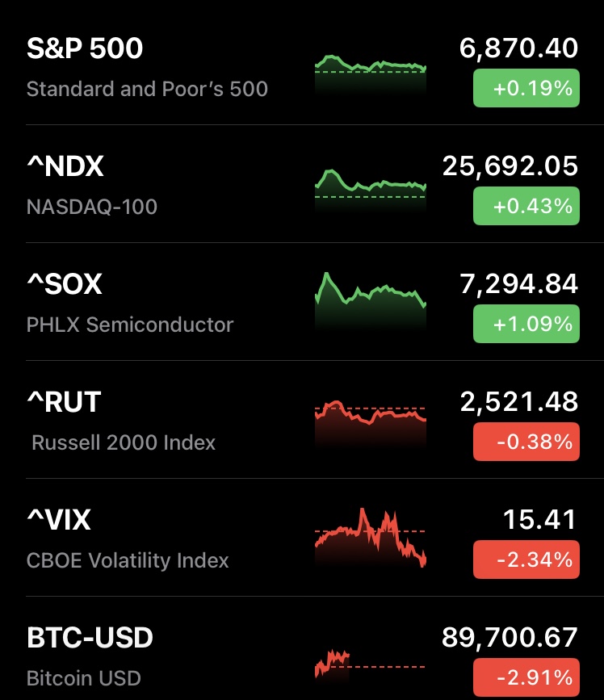
Task: Tap the BTC-USD price 89,700.67
Action: pyautogui.click(x=510, y=638)
